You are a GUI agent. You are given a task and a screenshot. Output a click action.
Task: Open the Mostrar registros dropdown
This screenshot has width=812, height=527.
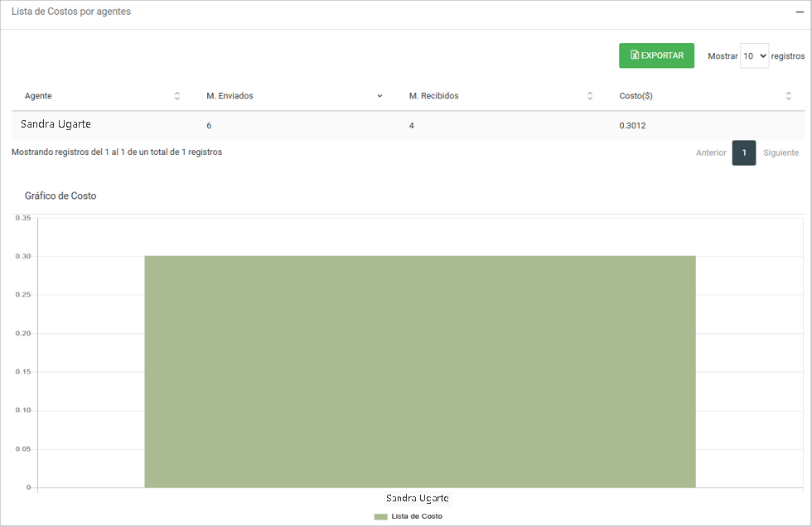coord(754,56)
